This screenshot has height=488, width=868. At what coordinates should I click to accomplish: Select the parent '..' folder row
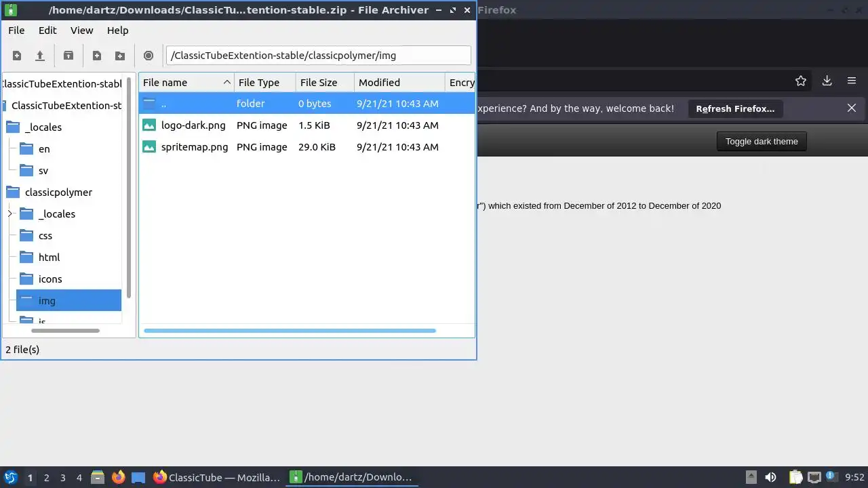(x=307, y=104)
